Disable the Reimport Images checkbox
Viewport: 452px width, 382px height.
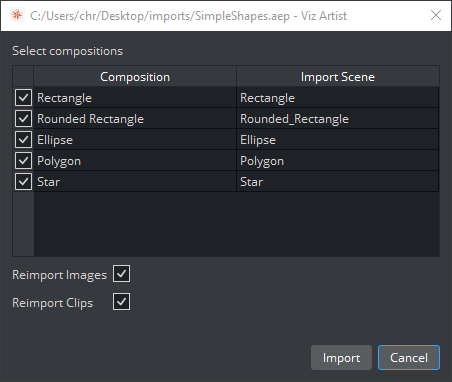[121, 274]
